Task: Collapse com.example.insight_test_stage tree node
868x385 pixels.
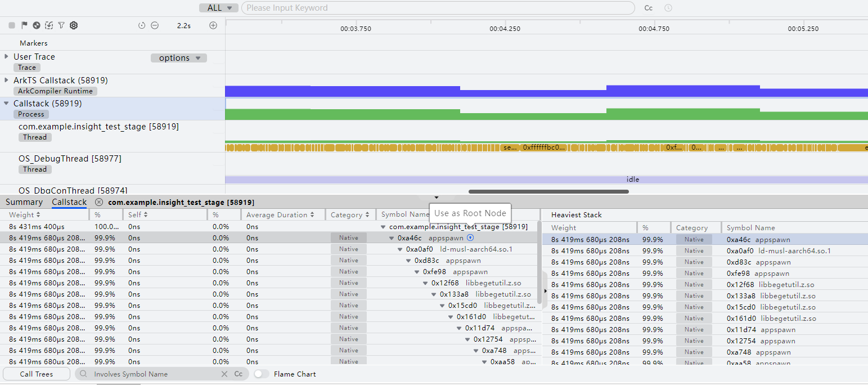Action: point(384,227)
